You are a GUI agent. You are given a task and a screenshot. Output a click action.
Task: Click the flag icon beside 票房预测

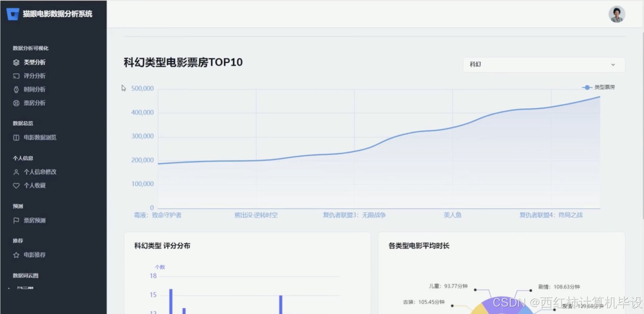coord(16,220)
